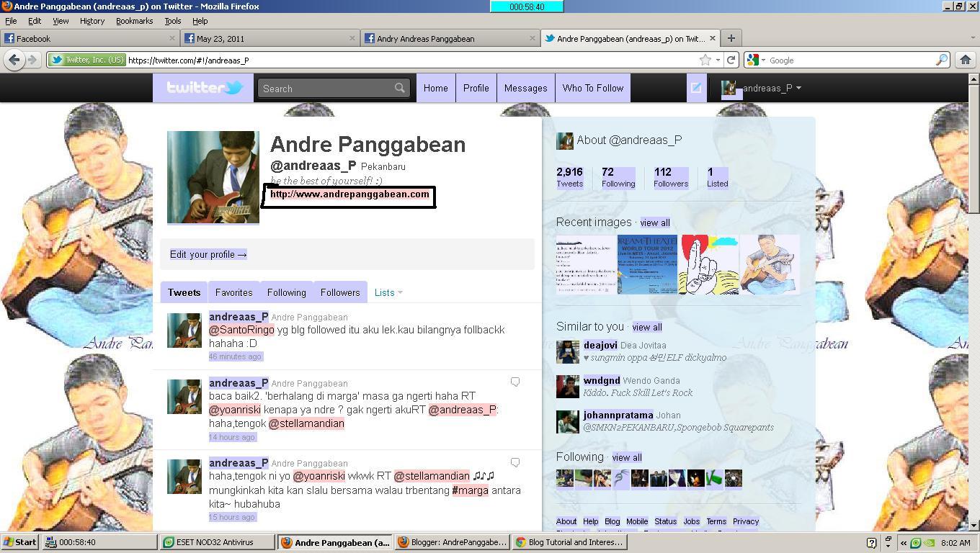This screenshot has height=553, width=980.
Task: Open the andreaas_P account dropdown
Action: [761, 88]
